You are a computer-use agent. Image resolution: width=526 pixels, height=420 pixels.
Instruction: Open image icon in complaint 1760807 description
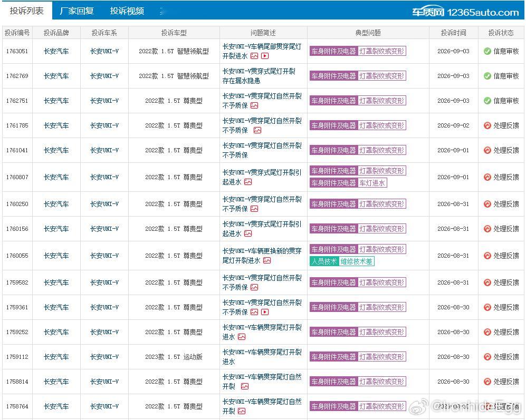(248, 182)
